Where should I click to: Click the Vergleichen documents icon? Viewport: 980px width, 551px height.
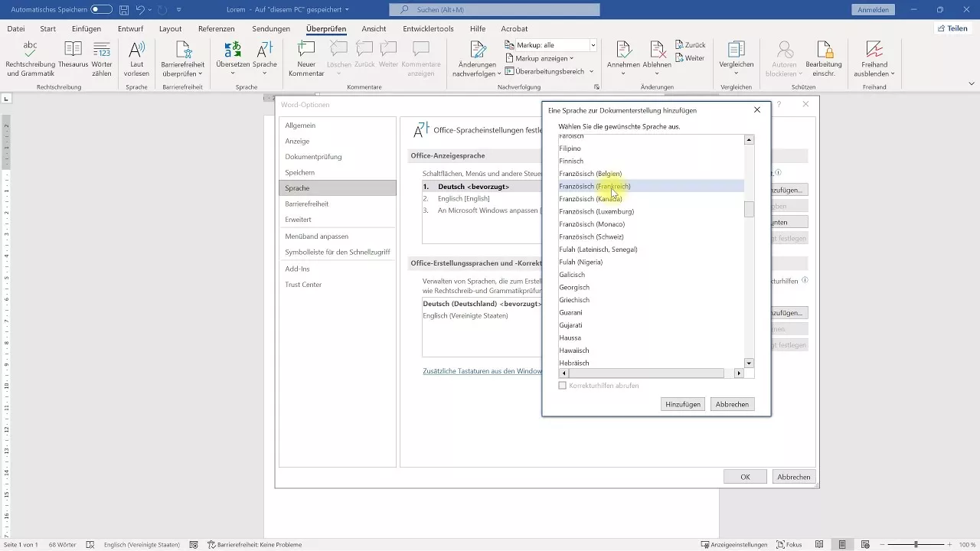pos(737,51)
